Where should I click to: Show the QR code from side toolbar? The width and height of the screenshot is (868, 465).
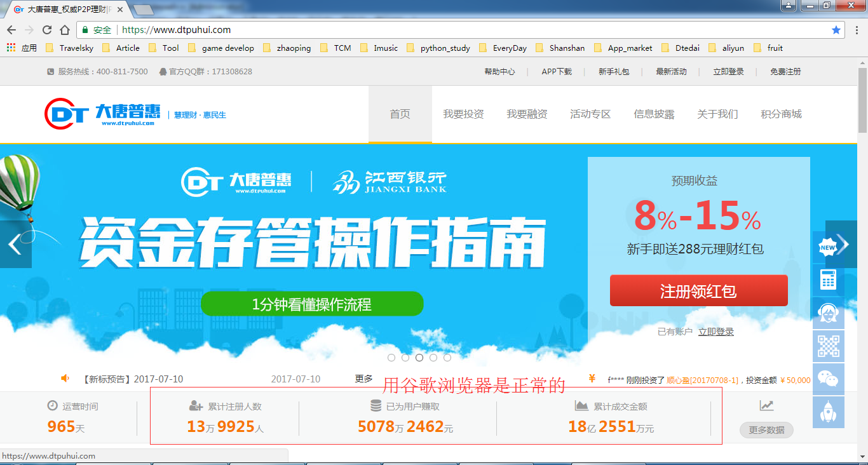[828, 346]
